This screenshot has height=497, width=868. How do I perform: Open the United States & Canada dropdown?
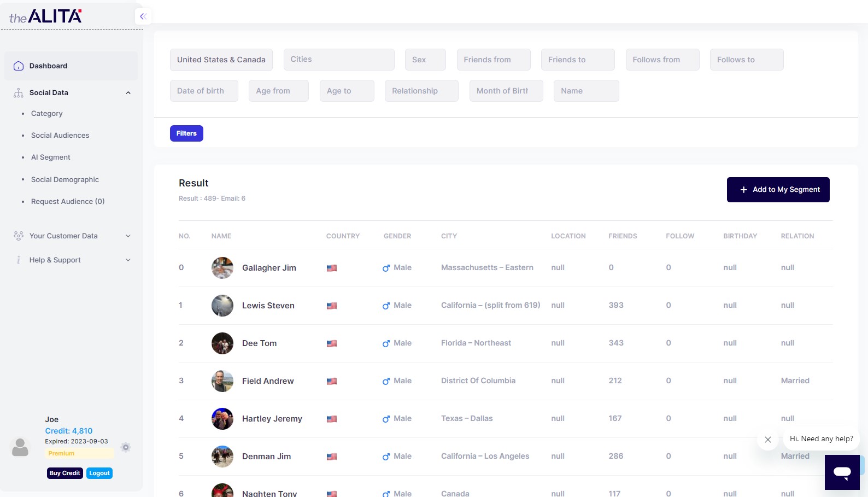(x=221, y=60)
